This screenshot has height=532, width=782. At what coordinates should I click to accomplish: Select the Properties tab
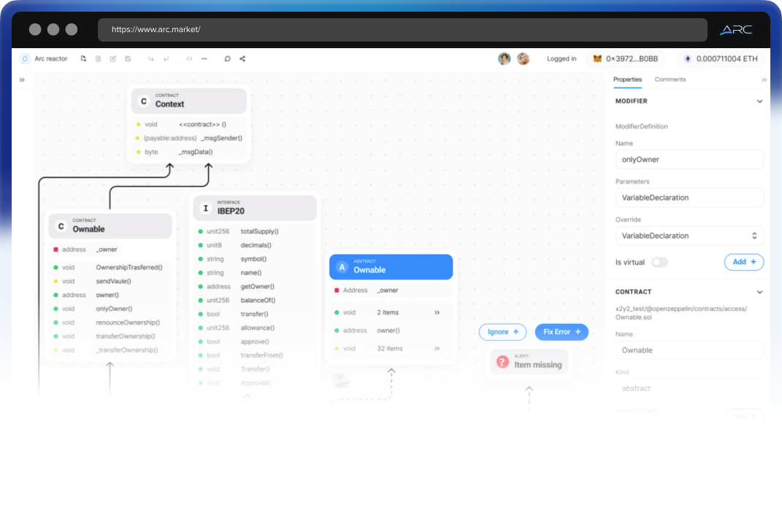click(627, 80)
